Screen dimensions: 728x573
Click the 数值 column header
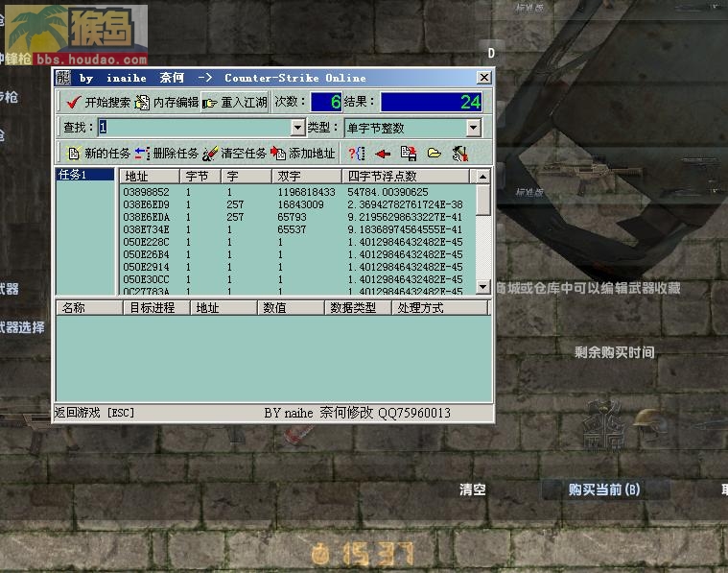(x=291, y=308)
